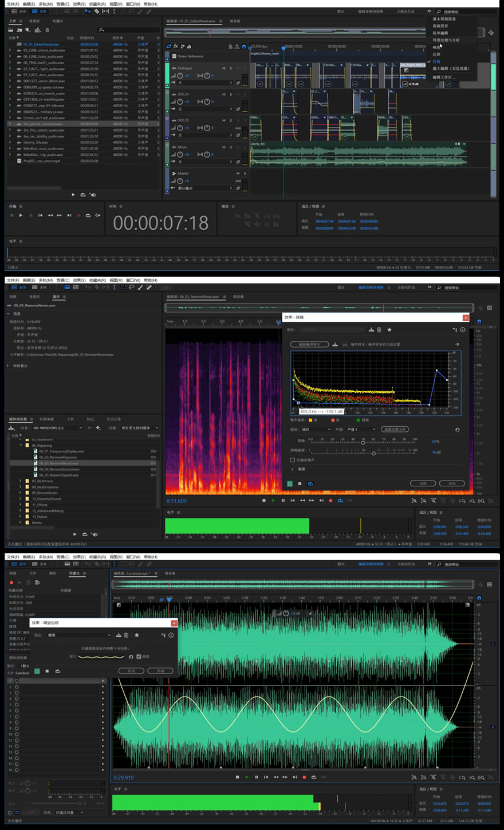504x830 pixels.
Task: Open the 缩放 线性 dropdown
Action: [316, 429]
